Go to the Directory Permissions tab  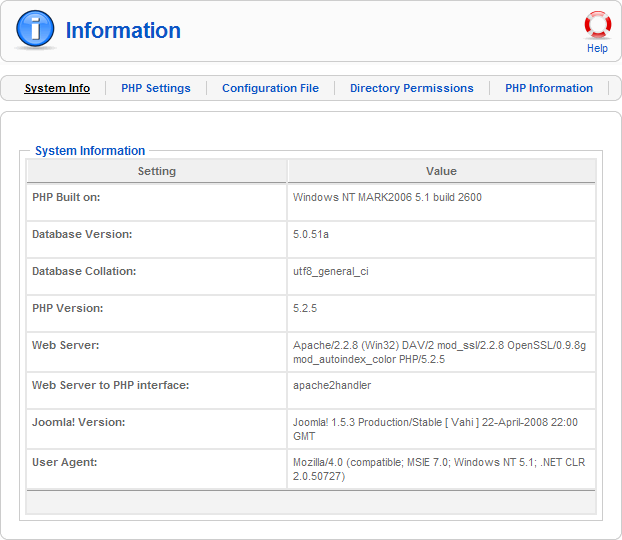[411, 88]
